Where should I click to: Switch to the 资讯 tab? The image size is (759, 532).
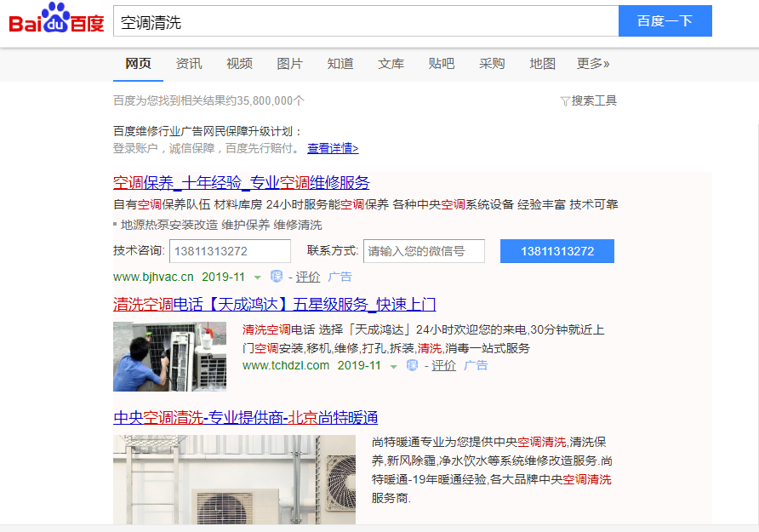click(189, 64)
